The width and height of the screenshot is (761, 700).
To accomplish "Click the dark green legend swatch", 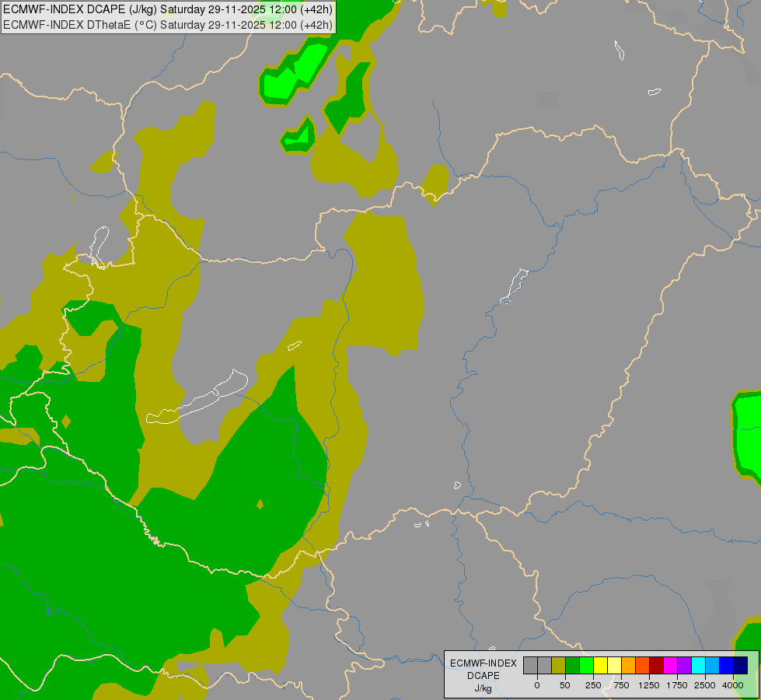I will click(x=573, y=665).
